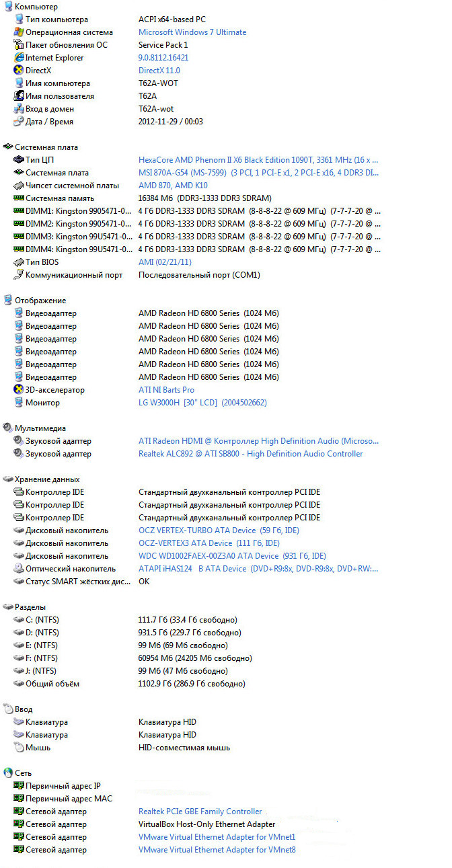Select the T62A-WOT computer name value
This screenshot has height=868, width=452.
[x=159, y=83]
